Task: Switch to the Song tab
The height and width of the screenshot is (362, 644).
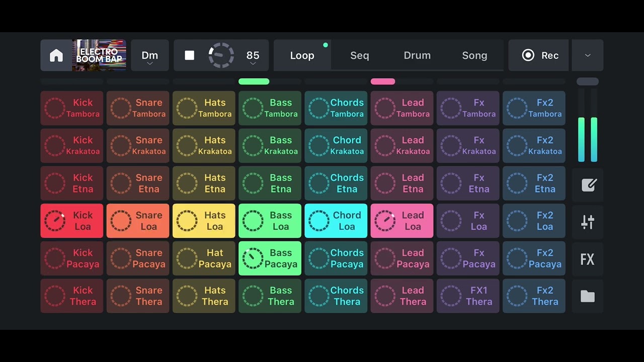Action: click(x=474, y=55)
